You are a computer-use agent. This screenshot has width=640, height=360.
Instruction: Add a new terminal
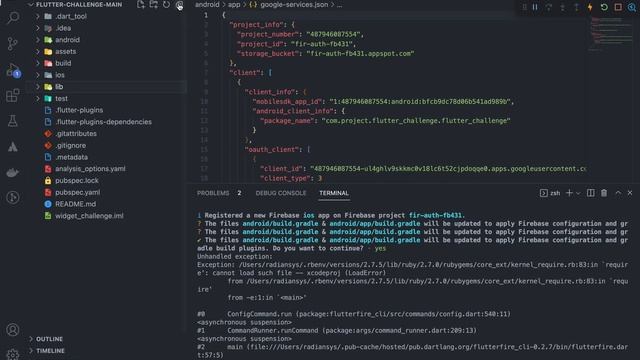[x=569, y=193]
